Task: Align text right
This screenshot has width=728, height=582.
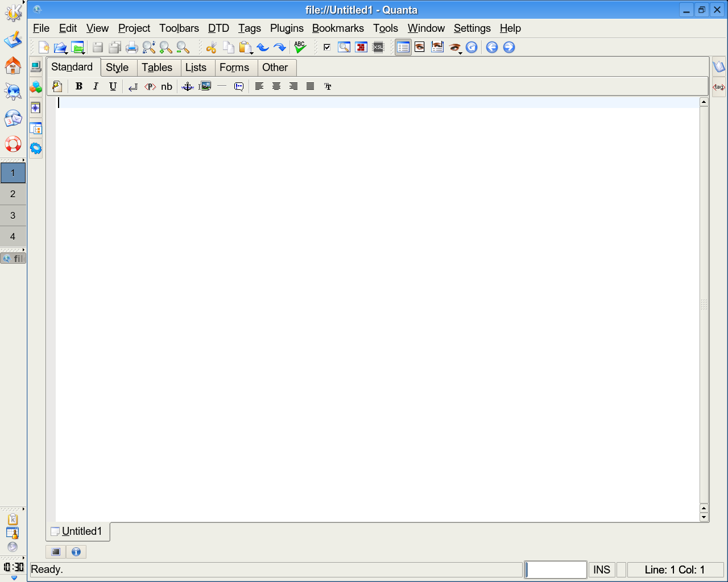Action: [x=293, y=86]
